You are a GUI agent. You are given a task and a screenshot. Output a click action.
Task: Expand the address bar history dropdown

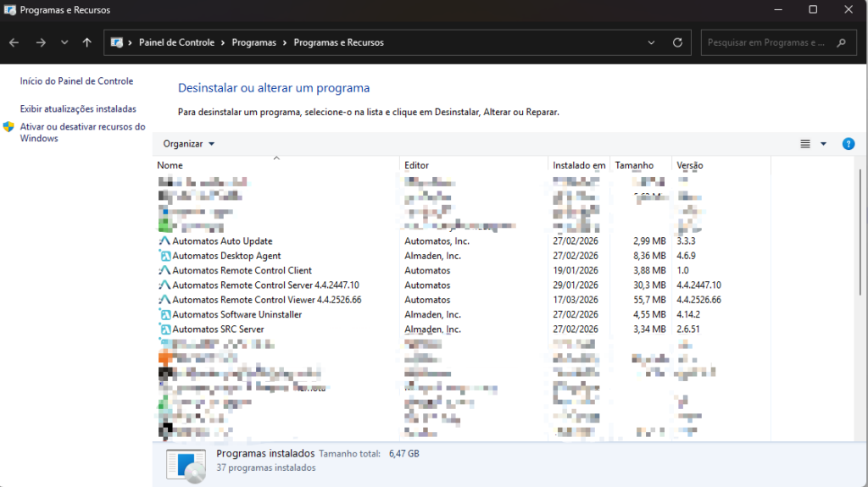tap(651, 42)
